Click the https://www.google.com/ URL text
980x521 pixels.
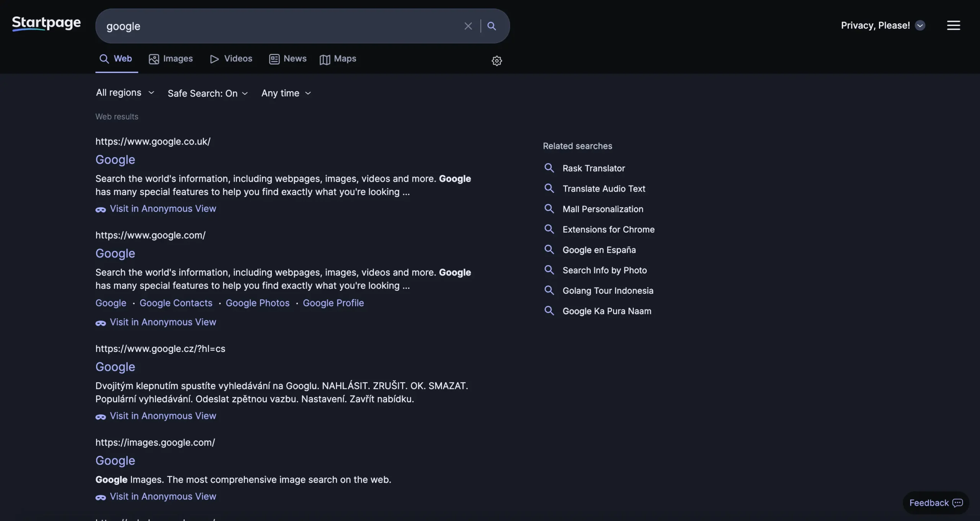(150, 235)
